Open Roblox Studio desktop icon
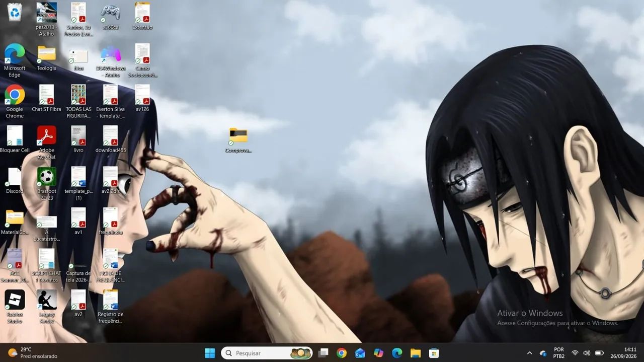The image size is (644, 362). [x=15, y=307]
